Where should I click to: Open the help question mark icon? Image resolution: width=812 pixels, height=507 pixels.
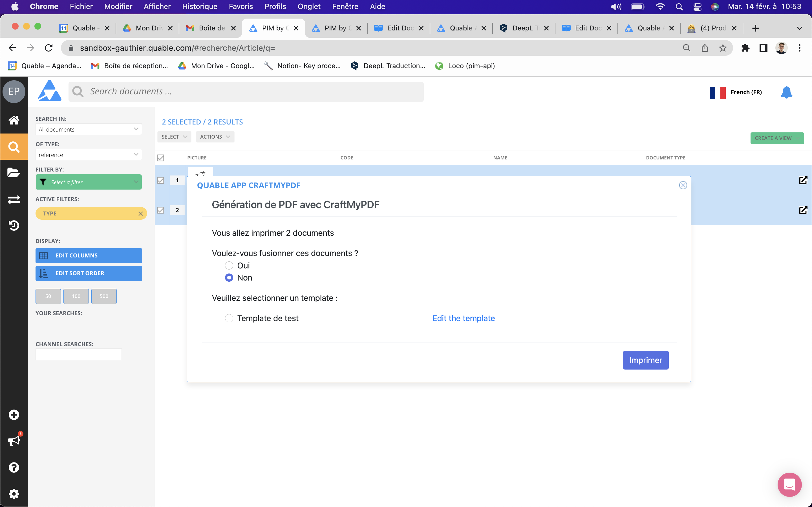[14, 467]
